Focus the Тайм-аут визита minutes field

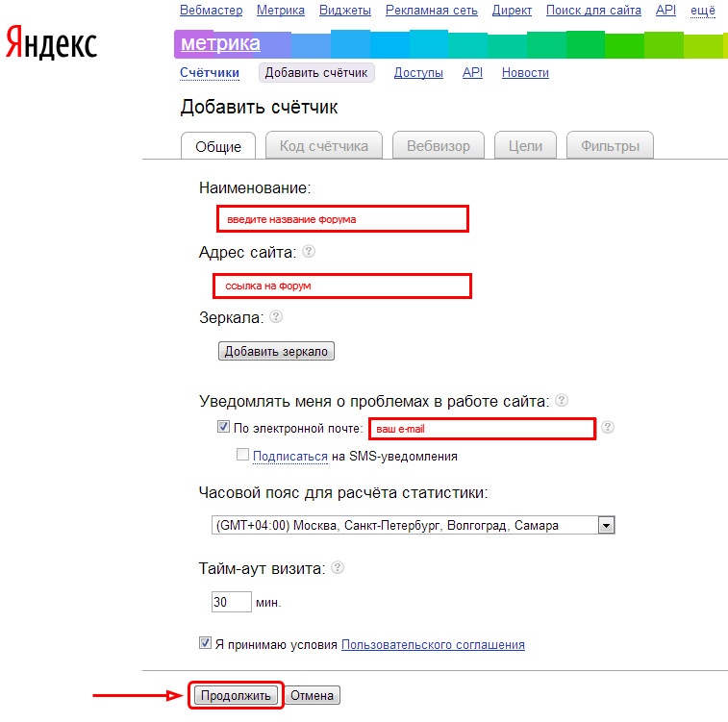pos(231,602)
